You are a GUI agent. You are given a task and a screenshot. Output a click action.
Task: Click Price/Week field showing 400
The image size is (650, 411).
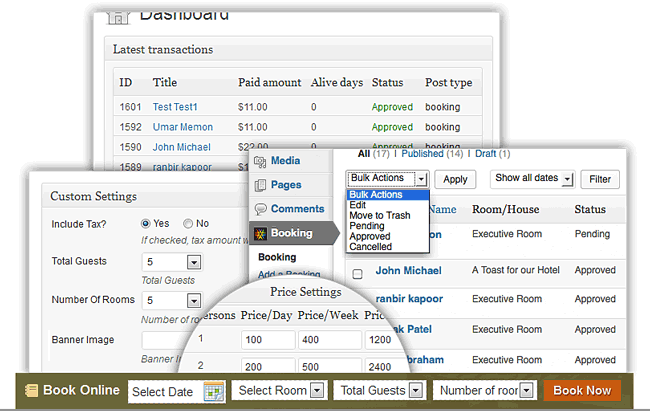[x=330, y=340]
